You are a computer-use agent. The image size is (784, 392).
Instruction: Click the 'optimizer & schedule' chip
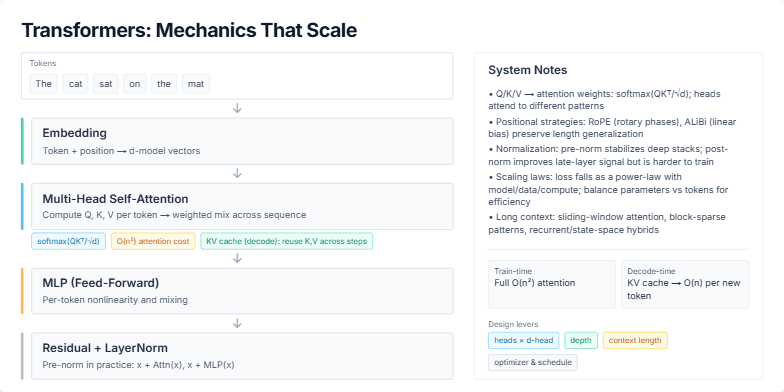coord(533,362)
